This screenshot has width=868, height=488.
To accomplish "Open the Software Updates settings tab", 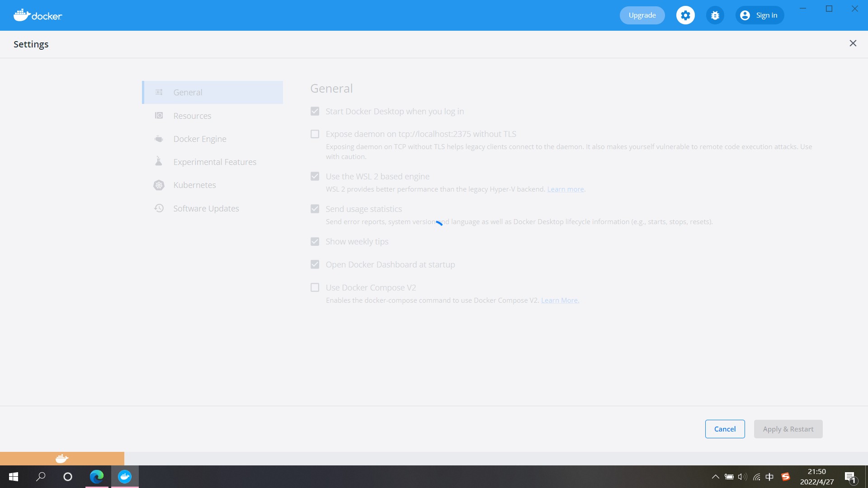I will point(212,208).
